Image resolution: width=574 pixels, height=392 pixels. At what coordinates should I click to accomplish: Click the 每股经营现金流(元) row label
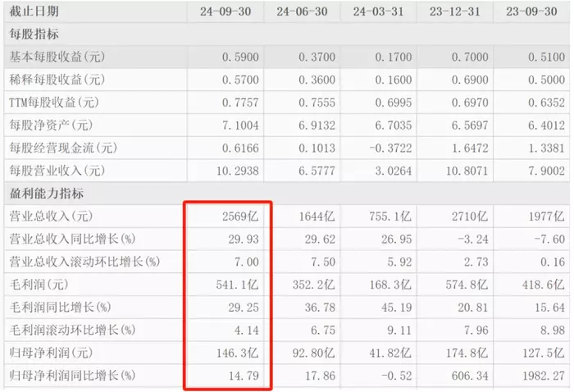tap(63, 148)
